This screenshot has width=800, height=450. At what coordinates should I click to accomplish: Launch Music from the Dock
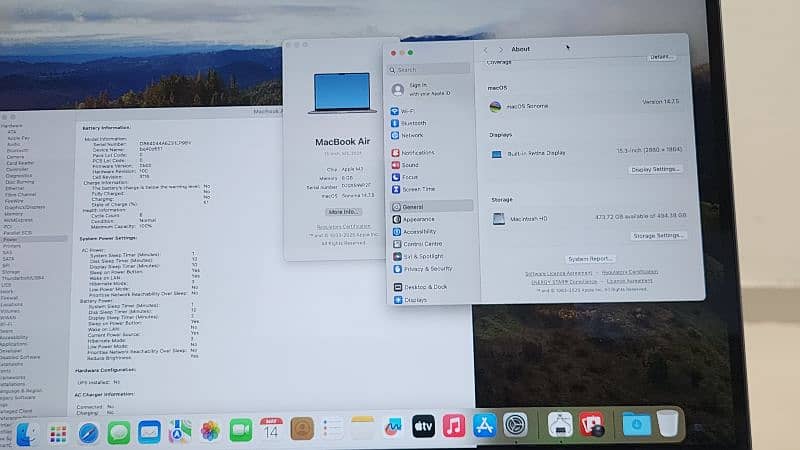coord(454,426)
